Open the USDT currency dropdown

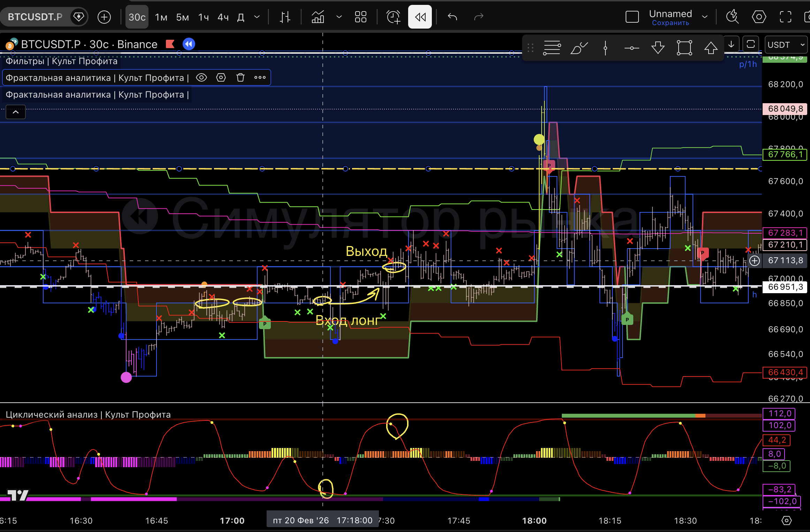tap(786, 45)
